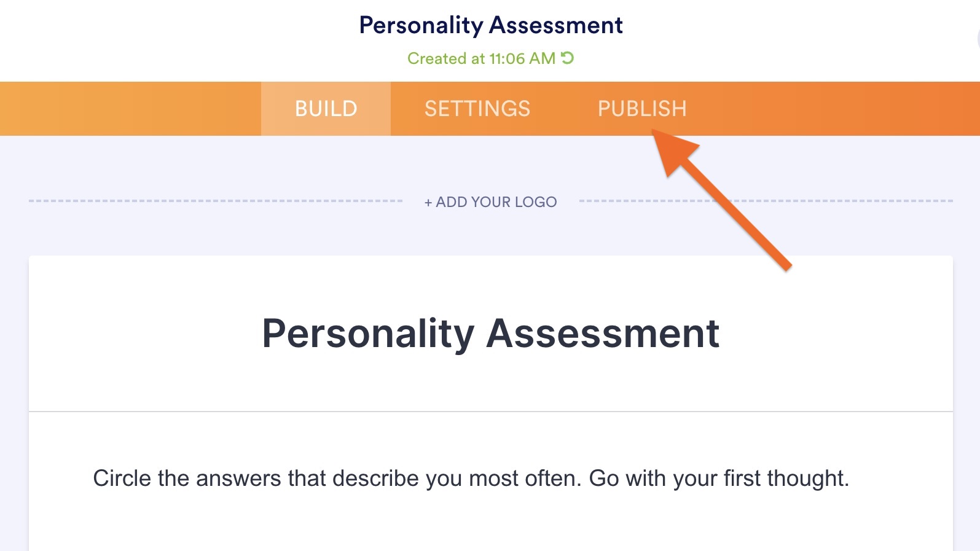Open revision history via green circular arrow

coord(567,58)
